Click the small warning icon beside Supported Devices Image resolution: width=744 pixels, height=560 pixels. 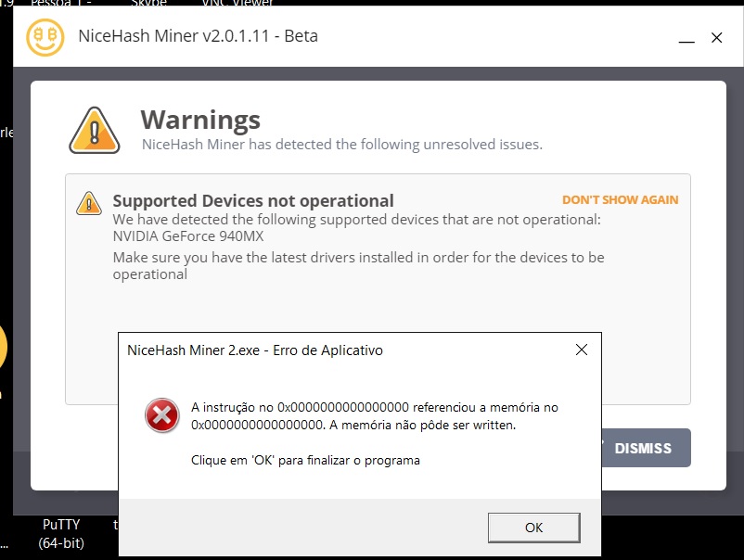[88, 203]
